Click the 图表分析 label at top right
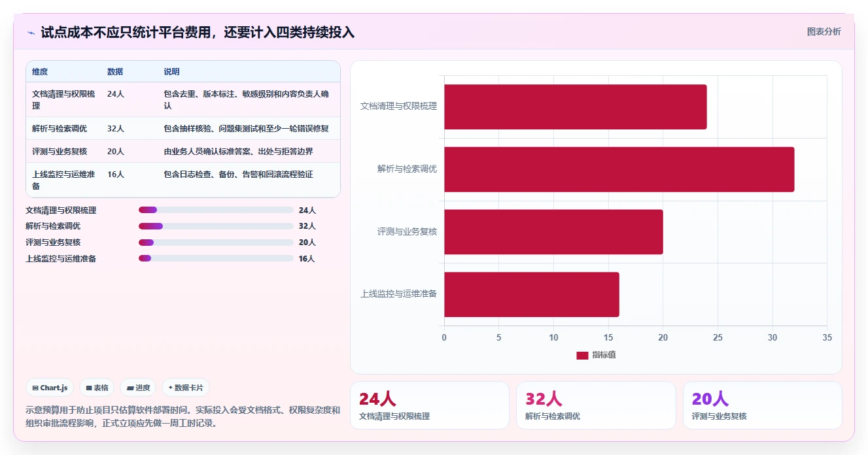868x455 pixels. pyautogui.click(x=824, y=31)
